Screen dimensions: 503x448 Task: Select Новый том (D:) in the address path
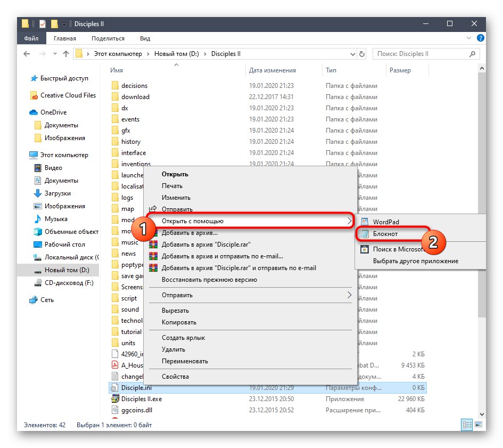coord(176,54)
